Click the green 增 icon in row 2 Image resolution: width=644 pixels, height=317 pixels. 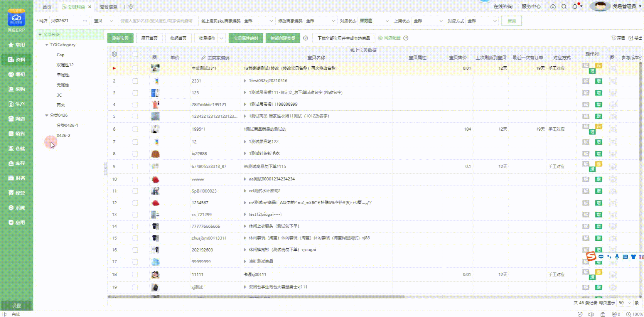click(x=599, y=81)
